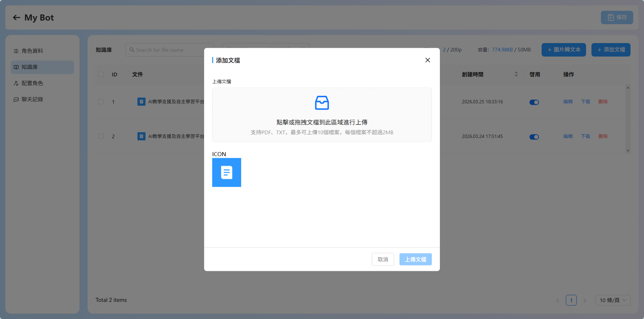Screen dimensions: 644x319
Task: Click the file icon of row 2
Action: 141,136
